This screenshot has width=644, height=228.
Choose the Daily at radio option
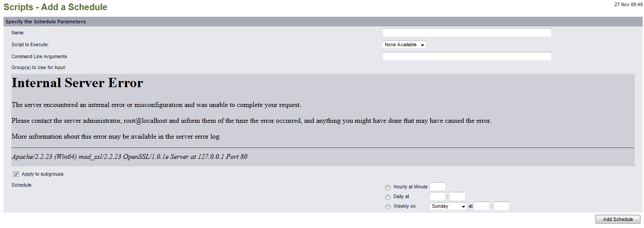coord(388,197)
